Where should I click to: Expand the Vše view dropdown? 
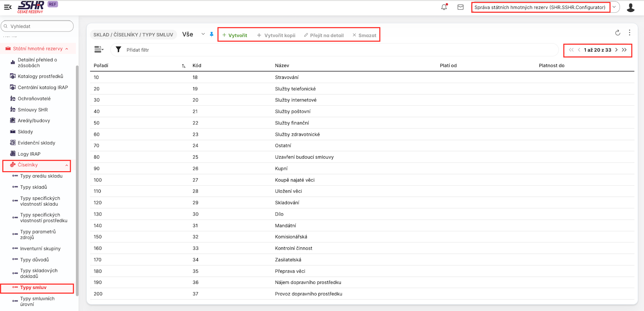point(203,34)
